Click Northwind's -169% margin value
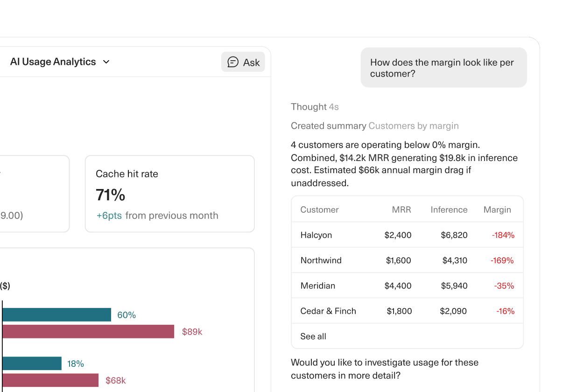Image resolution: width=577 pixels, height=392 pixels. click(x=502, y=260)
